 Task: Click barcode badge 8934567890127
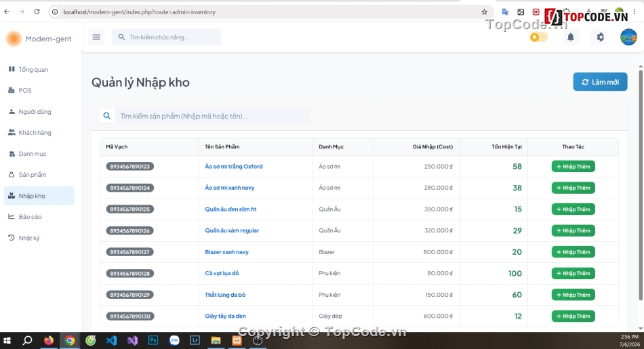click(x=129, y=252)
